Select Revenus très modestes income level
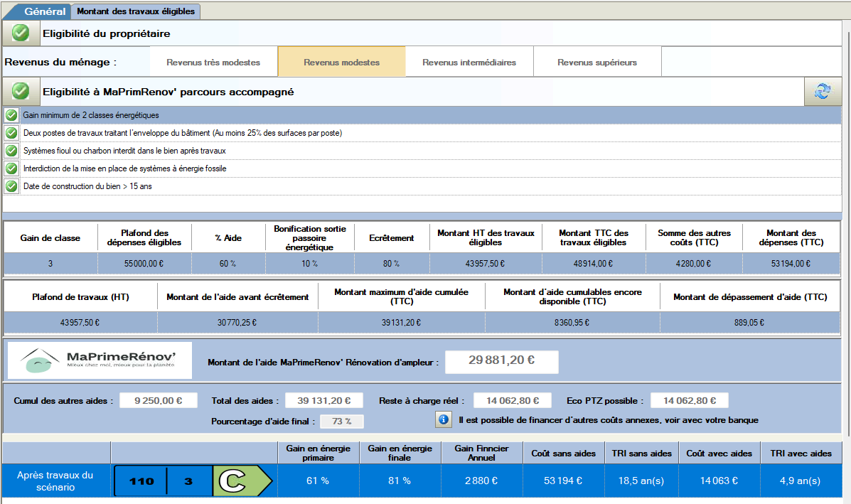851x504 pixels. click(213, 63)
